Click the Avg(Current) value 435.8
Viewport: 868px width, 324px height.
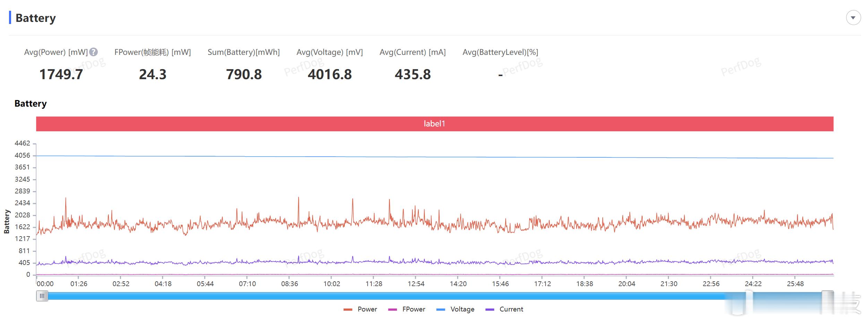click(x=413, y=74)
